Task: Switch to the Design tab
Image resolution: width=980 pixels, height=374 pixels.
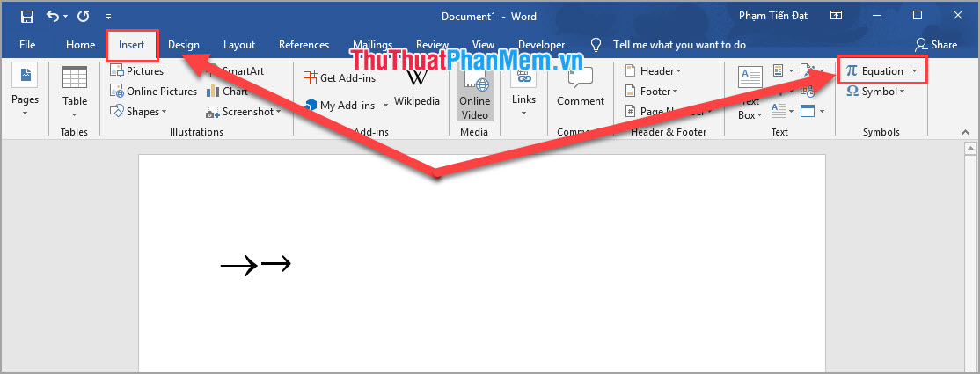Action: [x=184, y=45]
